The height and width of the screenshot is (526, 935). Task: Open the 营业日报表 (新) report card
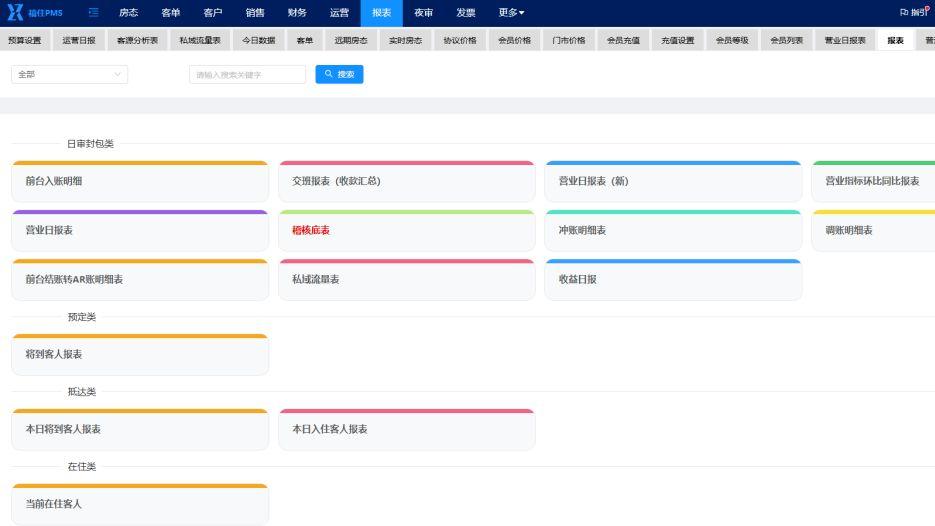pyautogui.click(x=673, y=181)
